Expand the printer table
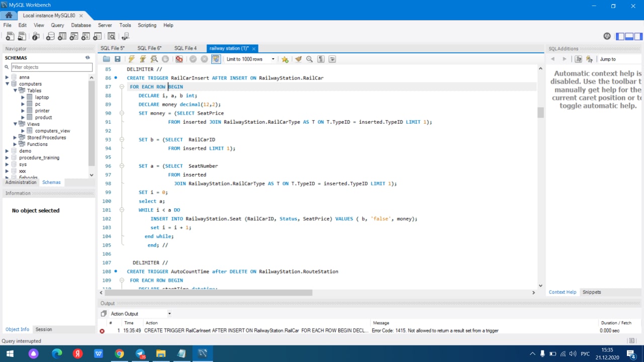Screen dimensions: 644x362 tap(23, 111)
